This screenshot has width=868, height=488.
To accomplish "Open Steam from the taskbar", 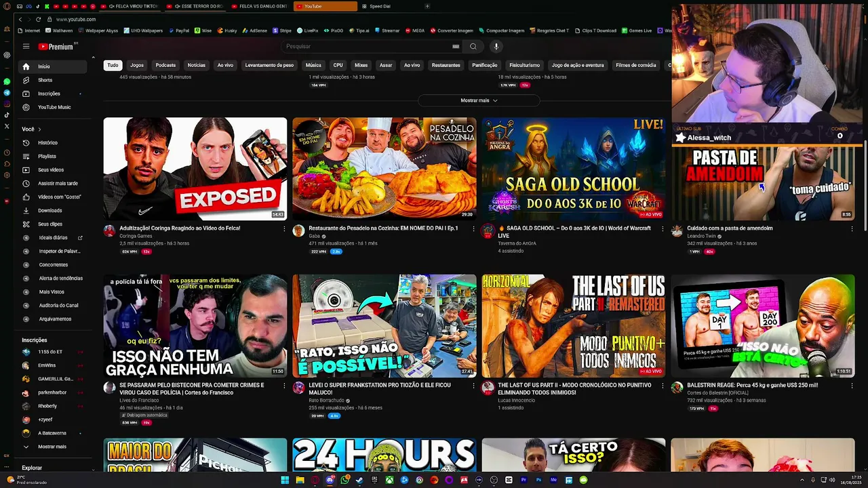I will [359, 480].
